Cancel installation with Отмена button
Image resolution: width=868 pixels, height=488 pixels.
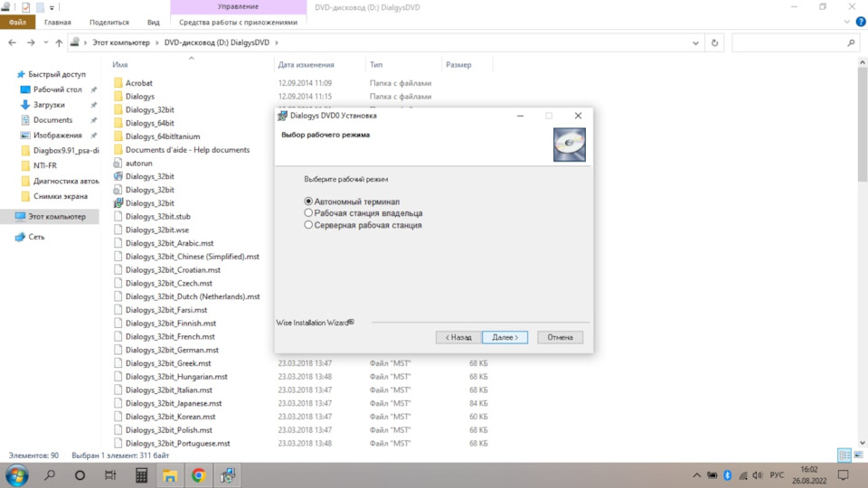click(560, 337)
